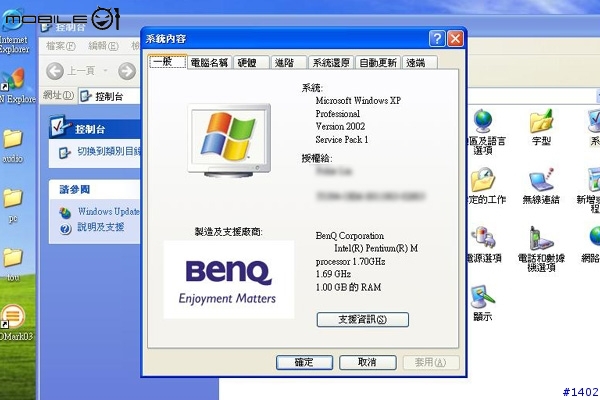
Task: Click the BenQ Corporation text
Action: coord(349,236)
